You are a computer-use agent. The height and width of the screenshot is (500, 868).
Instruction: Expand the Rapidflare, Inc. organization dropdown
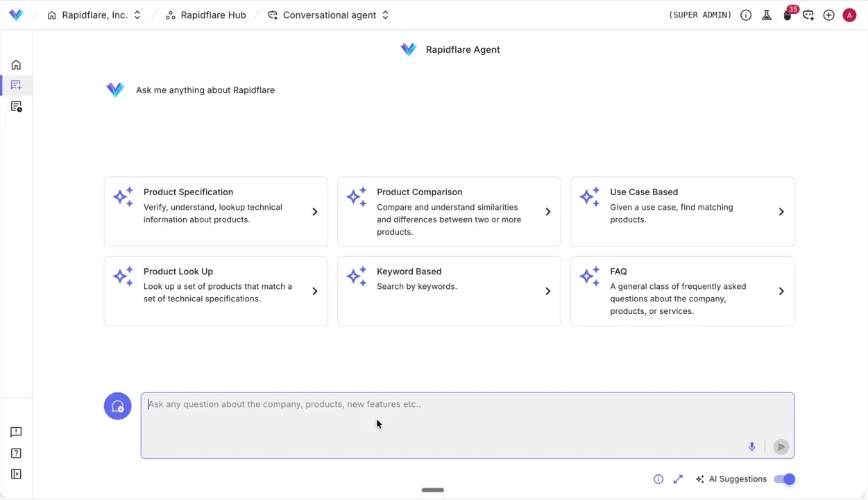pyautogui.click(x=137, y=15)
